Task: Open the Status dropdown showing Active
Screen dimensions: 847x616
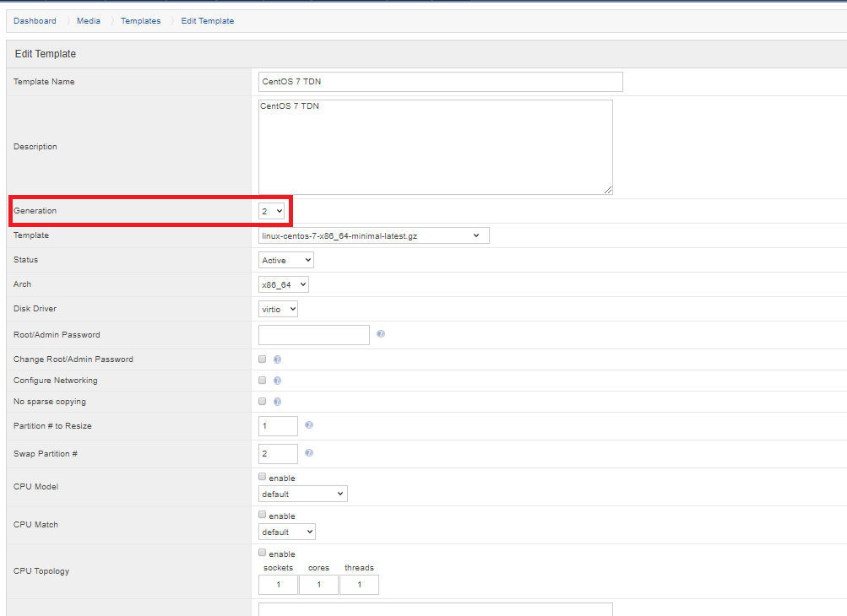Action: pyautogui.click(x=285, y=260)
